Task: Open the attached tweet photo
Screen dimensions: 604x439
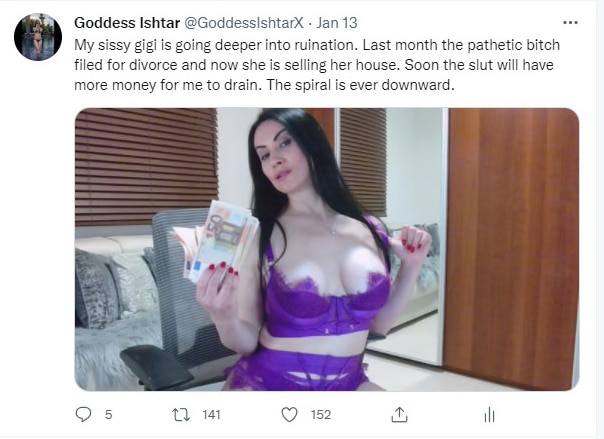Action: (327, 250)
